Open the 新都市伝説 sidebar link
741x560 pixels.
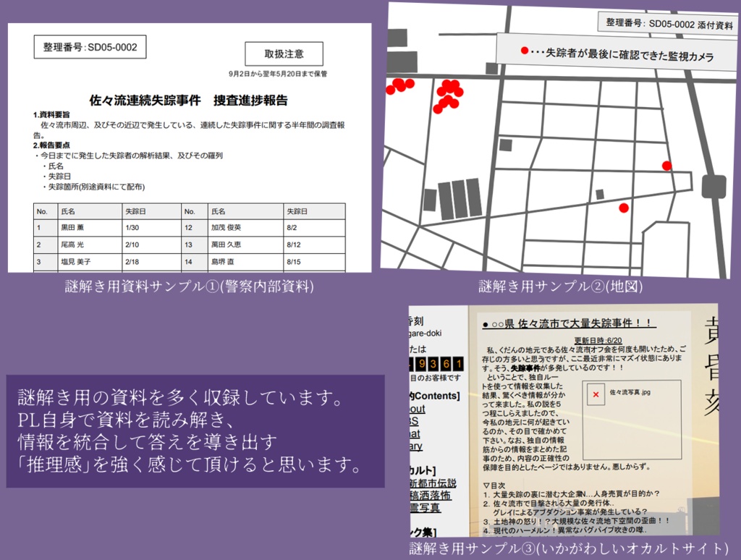click(433, 483)
